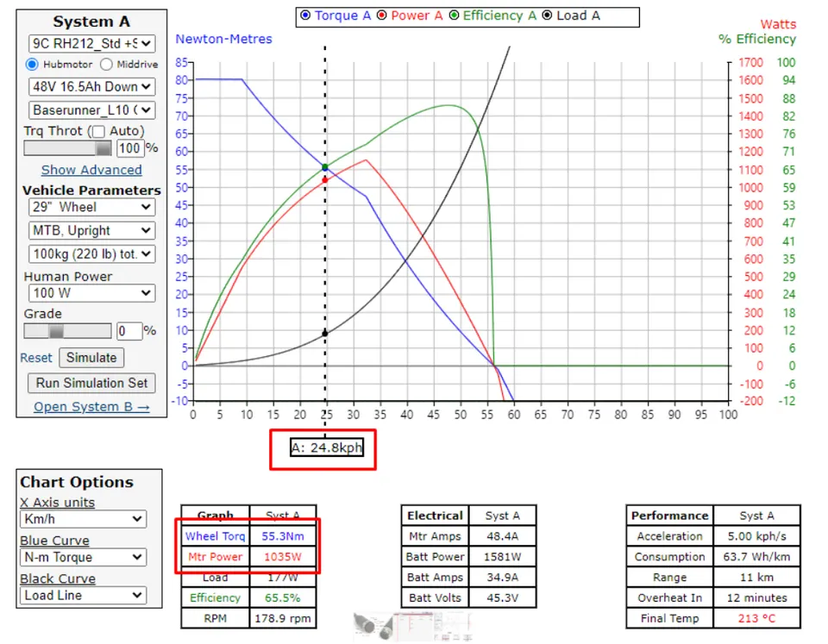Click the Mtr Power 1035W value
The height and width of the screenshot is (644, 828).
283,557
